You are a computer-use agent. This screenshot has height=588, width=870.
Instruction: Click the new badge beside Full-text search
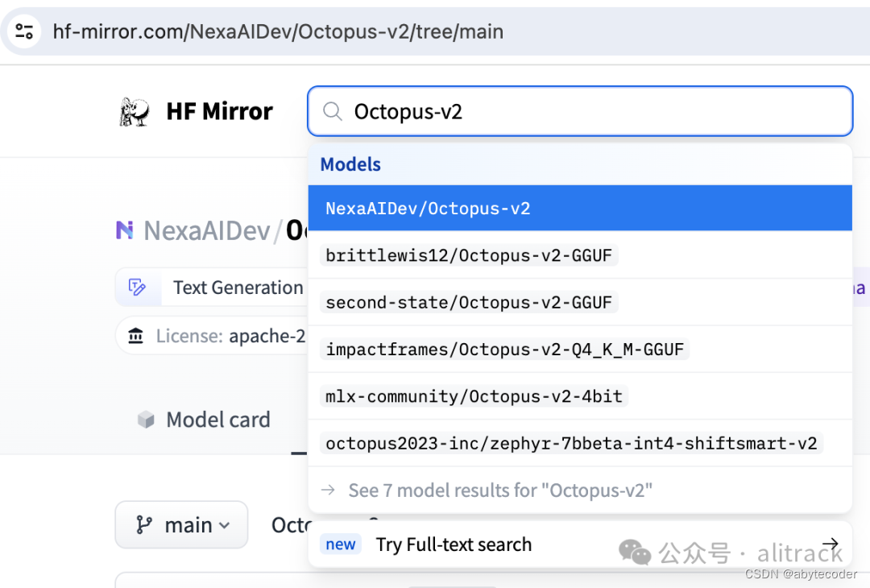pos(340,545)
